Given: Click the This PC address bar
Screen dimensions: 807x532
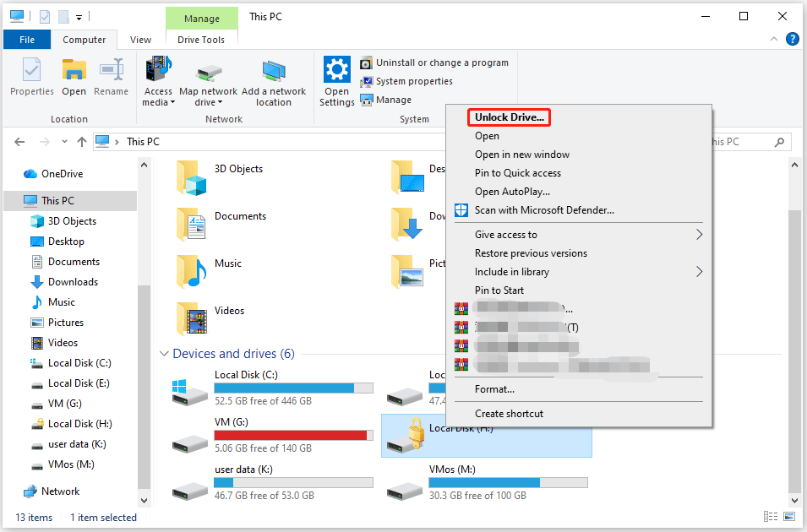Looking at the screenshot, I should 268,142.
